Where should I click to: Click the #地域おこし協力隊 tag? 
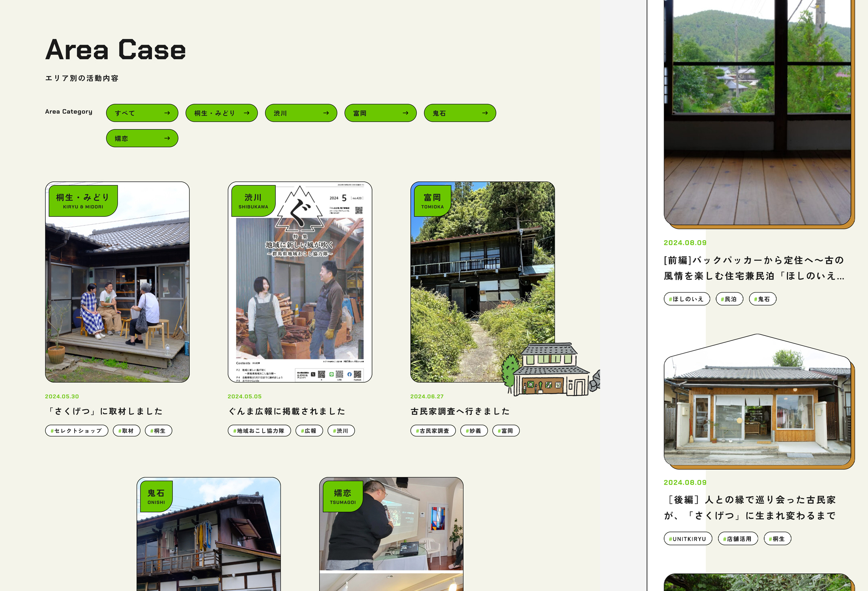(x=259, y=431)
